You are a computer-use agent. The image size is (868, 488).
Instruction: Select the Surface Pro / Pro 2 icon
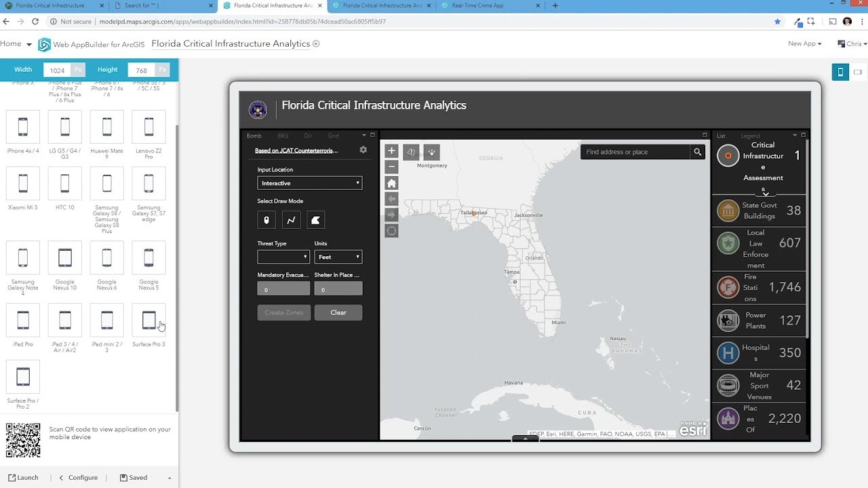[x=23, y=377]
